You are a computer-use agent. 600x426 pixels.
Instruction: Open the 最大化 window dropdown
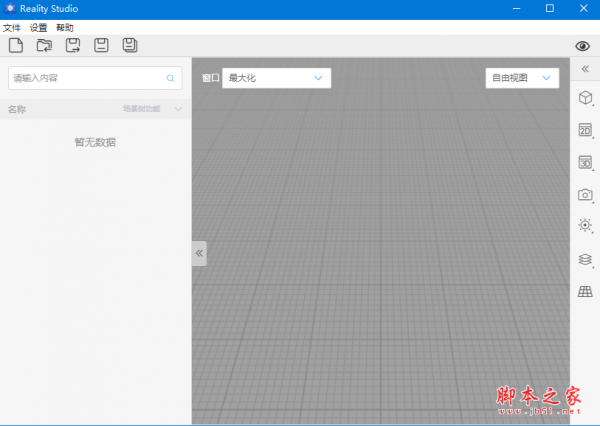click(x=276, y=77)
